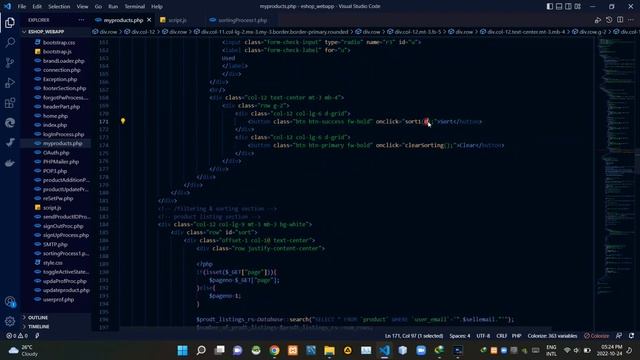The height and width of the screenshot is (360, 640).
Task: Open connection.php in the explorer
Action: 62,70
